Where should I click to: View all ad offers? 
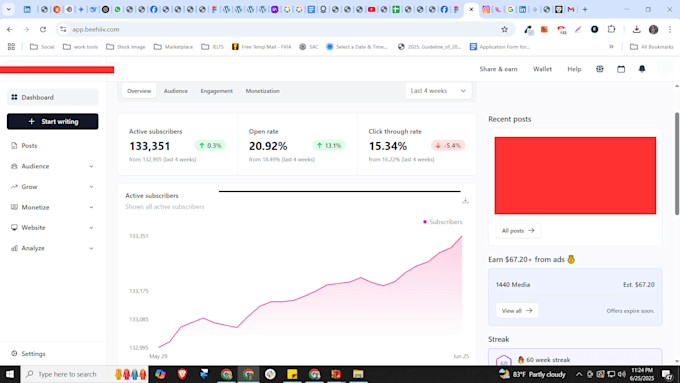pyautogui.click(x=517, y=311)
